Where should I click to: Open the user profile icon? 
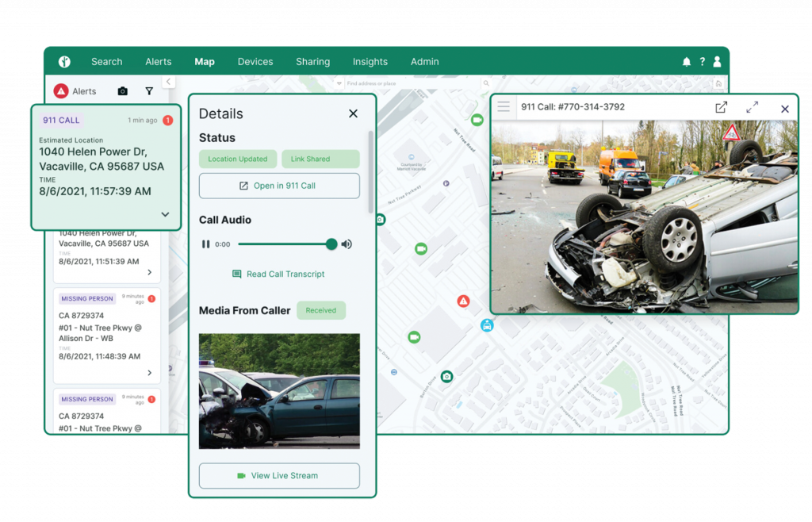click(717, 62)
